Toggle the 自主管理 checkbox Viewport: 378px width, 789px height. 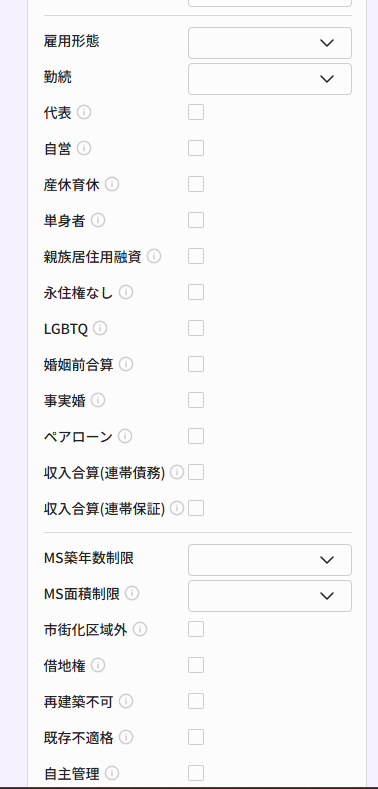196,773
